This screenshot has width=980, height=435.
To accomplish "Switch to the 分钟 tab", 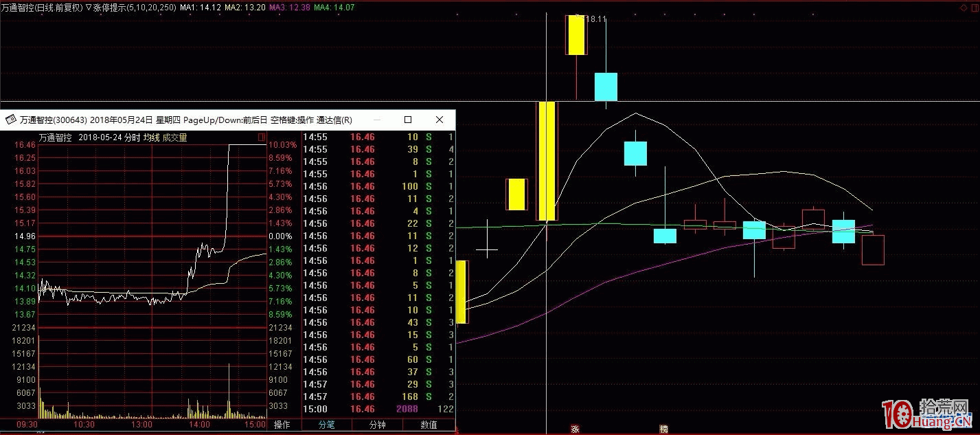I will coord(377,425).
